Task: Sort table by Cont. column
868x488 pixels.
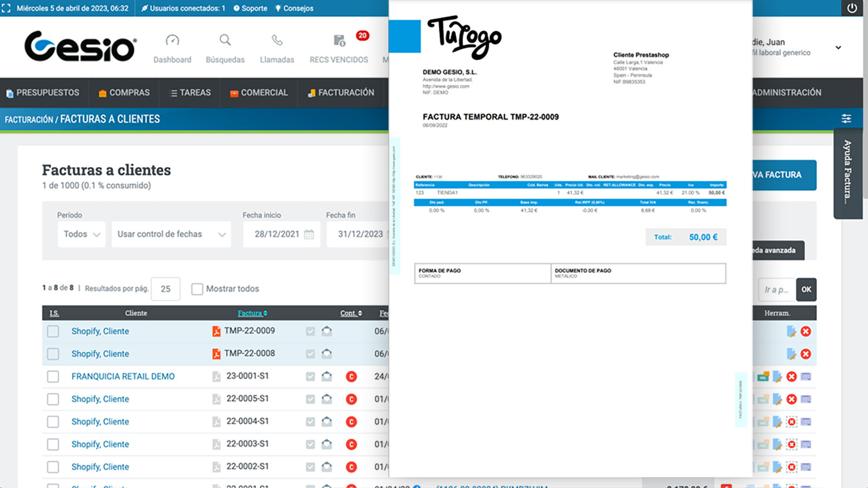Action: click(351, 313)
